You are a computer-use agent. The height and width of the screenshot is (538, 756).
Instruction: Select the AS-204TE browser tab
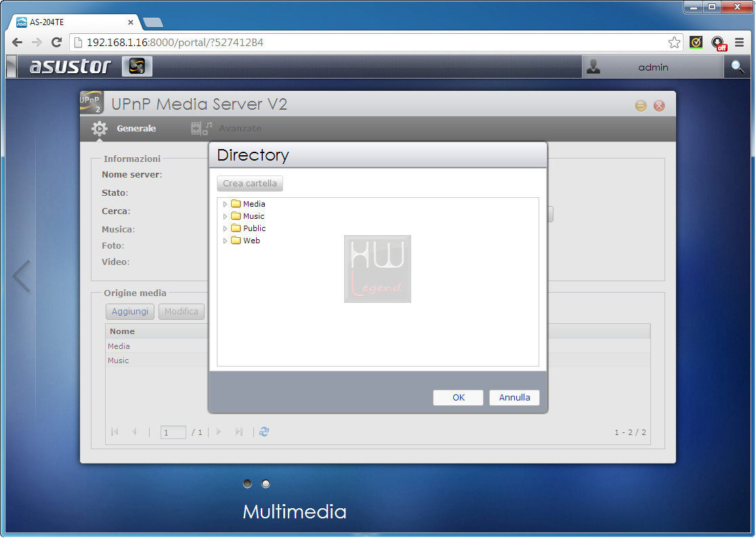click(x=75, y=22)
